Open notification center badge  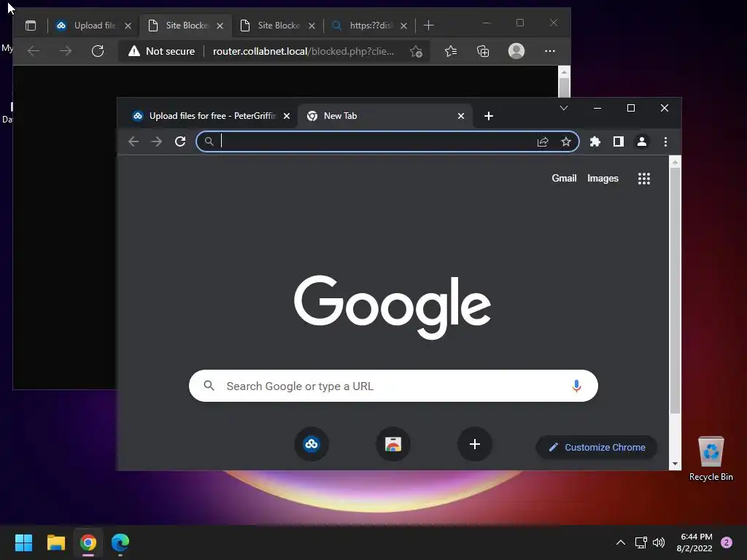pyautogui.click(x=727, y=542)
